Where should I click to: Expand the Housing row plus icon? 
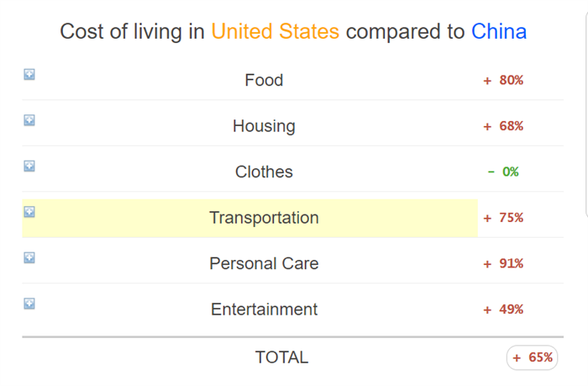click(x=29, y=120)
